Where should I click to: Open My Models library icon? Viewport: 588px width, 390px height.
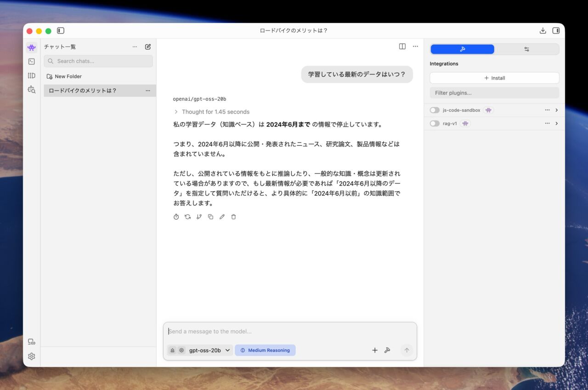click(x=32, y=75)
